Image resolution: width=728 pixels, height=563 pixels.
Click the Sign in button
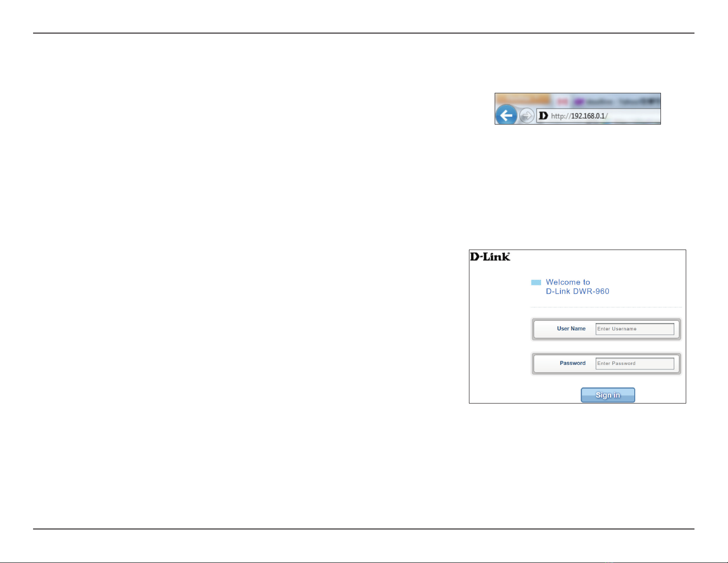pyautogui.click(x=608, y=395)
